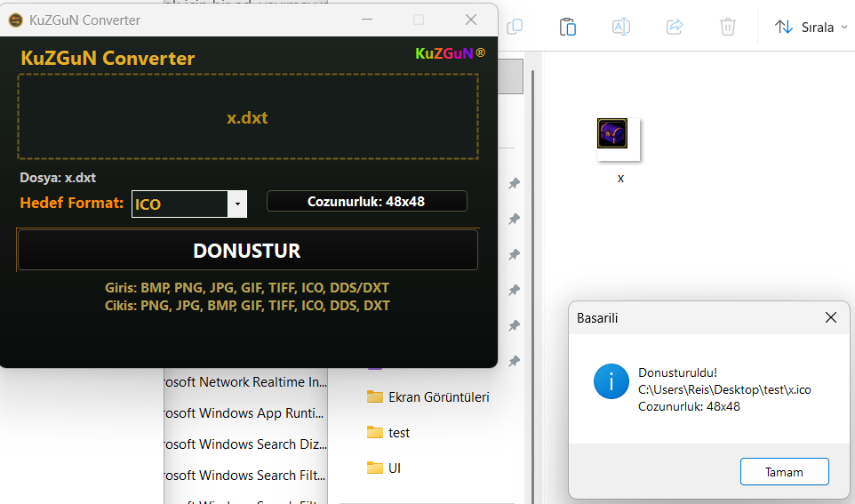Click the share arrow icon

pos(675,27)
